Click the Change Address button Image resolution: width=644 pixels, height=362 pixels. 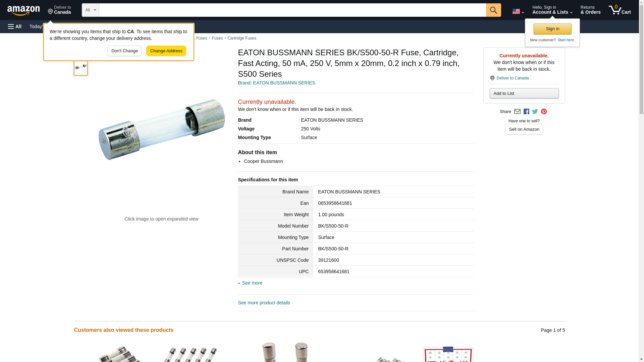pyautogui.click(x=166, y=51)
